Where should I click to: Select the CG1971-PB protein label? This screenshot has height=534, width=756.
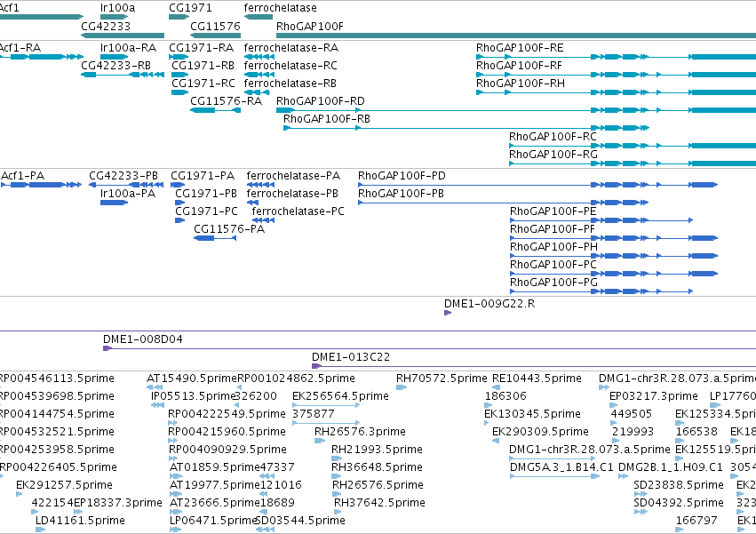[x=206, y=194]
